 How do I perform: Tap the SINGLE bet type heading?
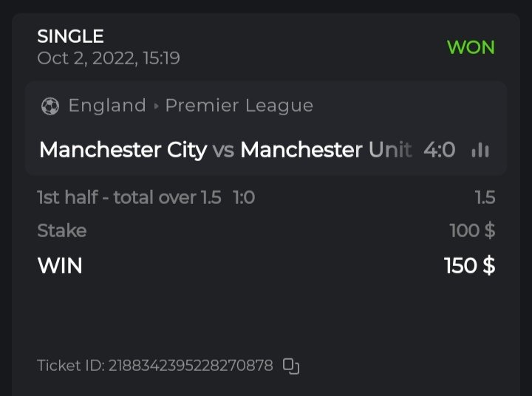click(x=70, y=35)
